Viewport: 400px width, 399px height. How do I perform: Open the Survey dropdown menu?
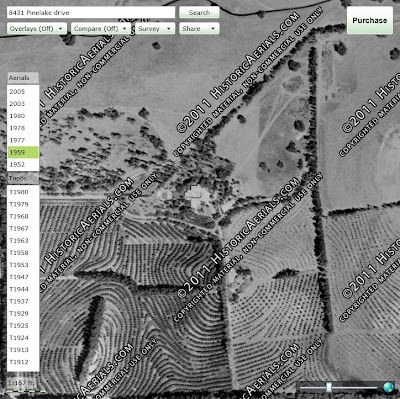pos(155,29)
